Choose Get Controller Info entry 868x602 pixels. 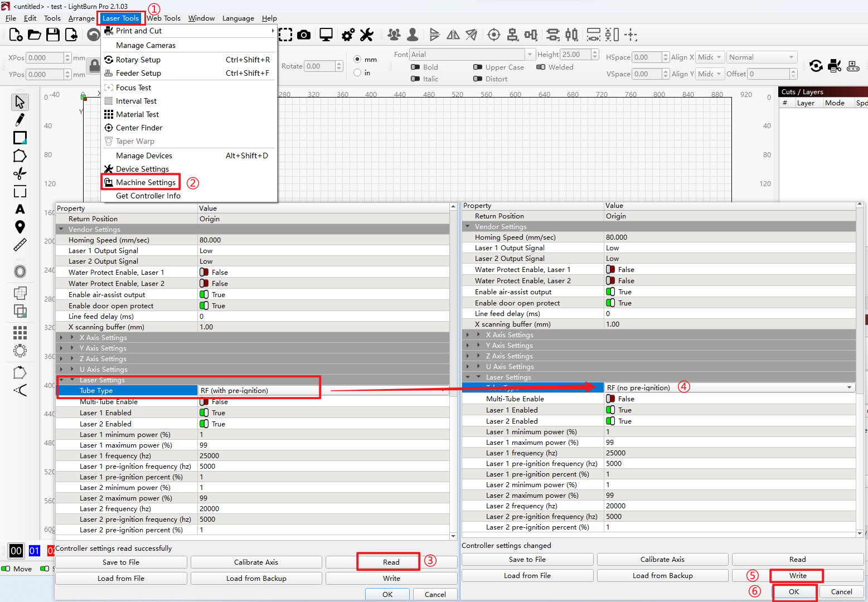(x=148, y=196)
